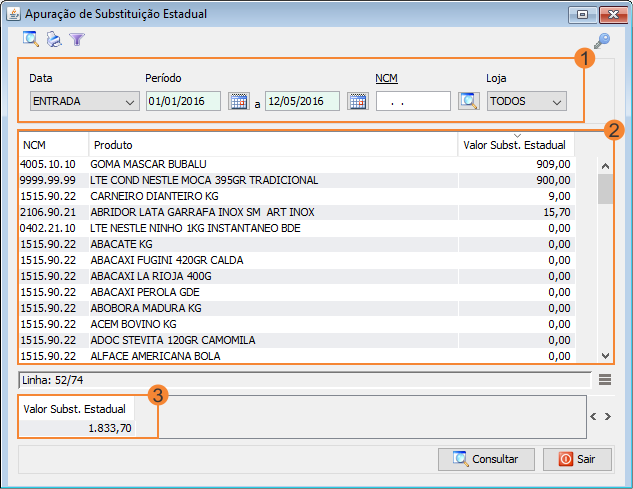Click the end date field 12/05/2016

click(x=302, y=101)
